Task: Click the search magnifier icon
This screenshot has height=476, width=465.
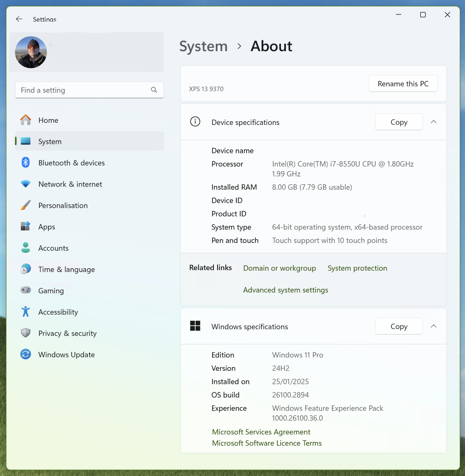Action: coord(154,90)
